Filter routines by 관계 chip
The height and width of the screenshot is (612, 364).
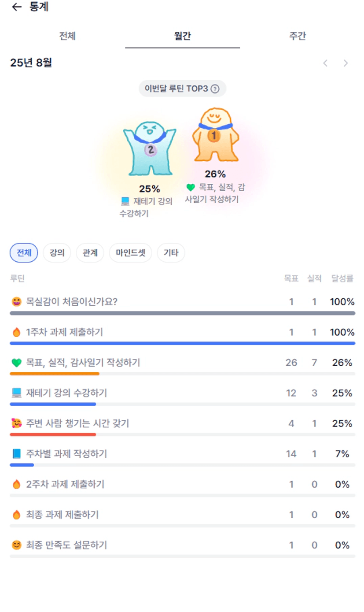[x=90, y=253]
